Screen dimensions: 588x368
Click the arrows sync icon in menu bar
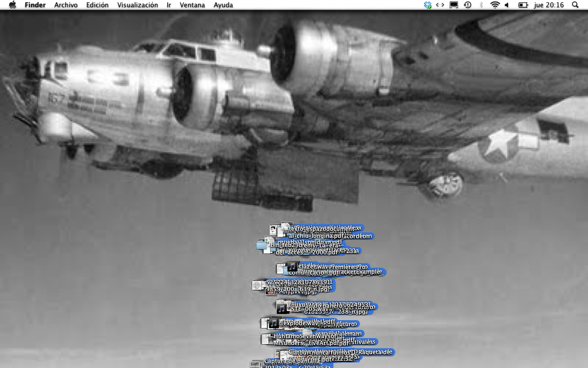440,5
